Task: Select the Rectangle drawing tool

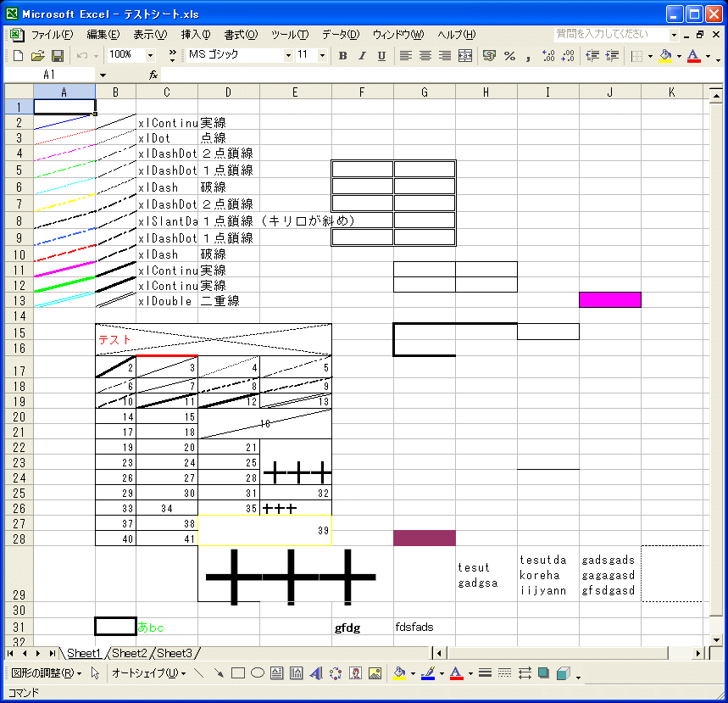Action: click(x=238, y=673)
